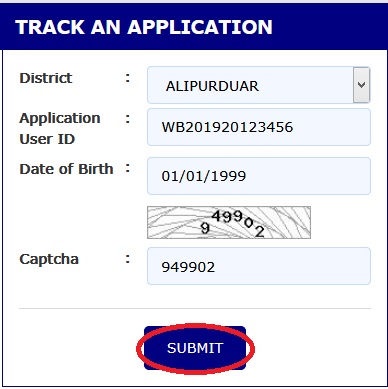The image size is (388, 389).
Task: Open the District dropdown showing ALIPURDUAR
Action: click(x=259, y=85)
